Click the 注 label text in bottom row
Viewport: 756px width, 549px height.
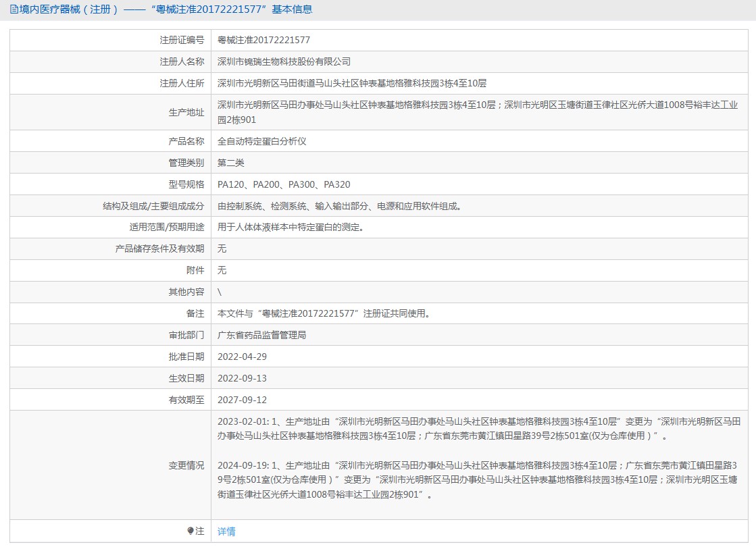[200, 531]
